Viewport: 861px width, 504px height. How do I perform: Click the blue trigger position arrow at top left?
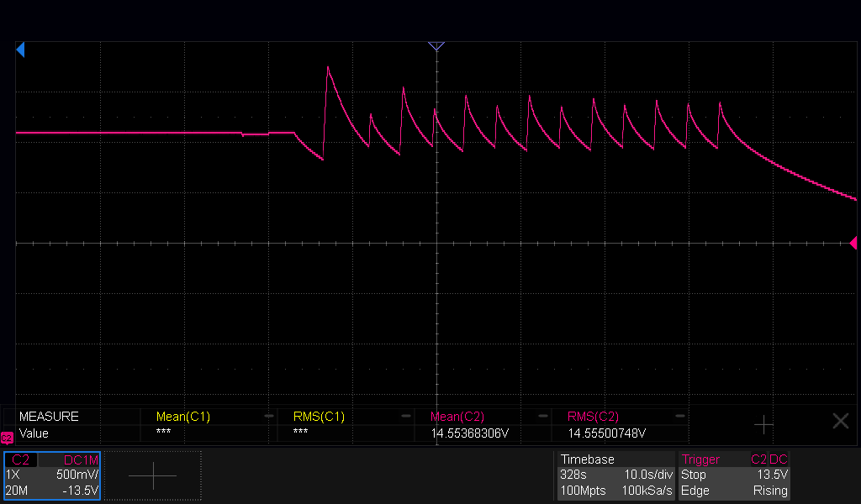click(x=20, y=50)
